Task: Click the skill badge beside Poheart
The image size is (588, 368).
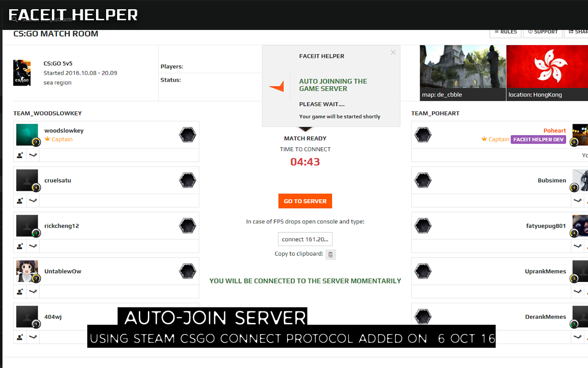Action: pos(423,135)
